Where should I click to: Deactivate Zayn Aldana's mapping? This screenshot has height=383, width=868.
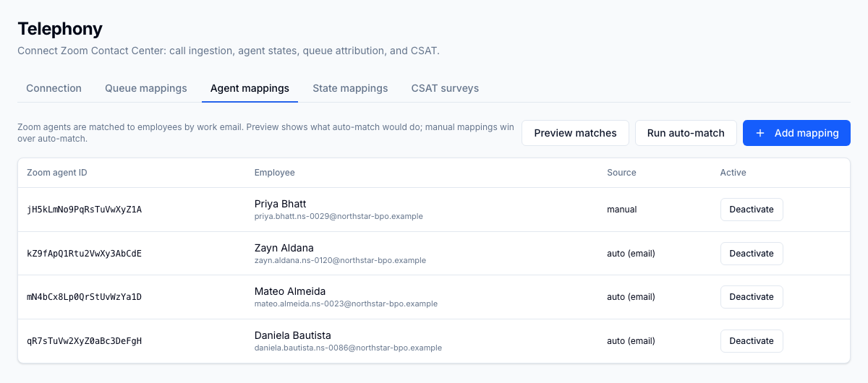[752, 254]
